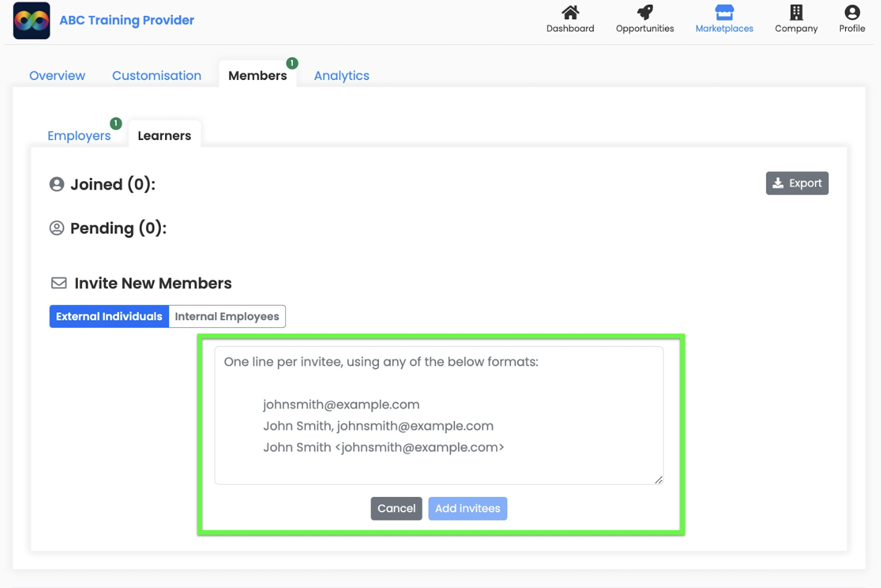
Task: Open the Employers sub-tab
Action: click(79, 136)
